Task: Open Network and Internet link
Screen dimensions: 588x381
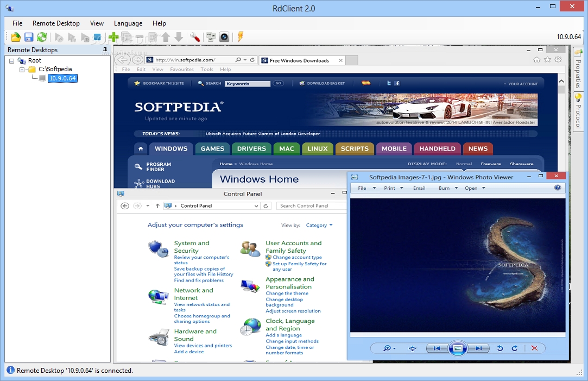Action: pos(193,294)
